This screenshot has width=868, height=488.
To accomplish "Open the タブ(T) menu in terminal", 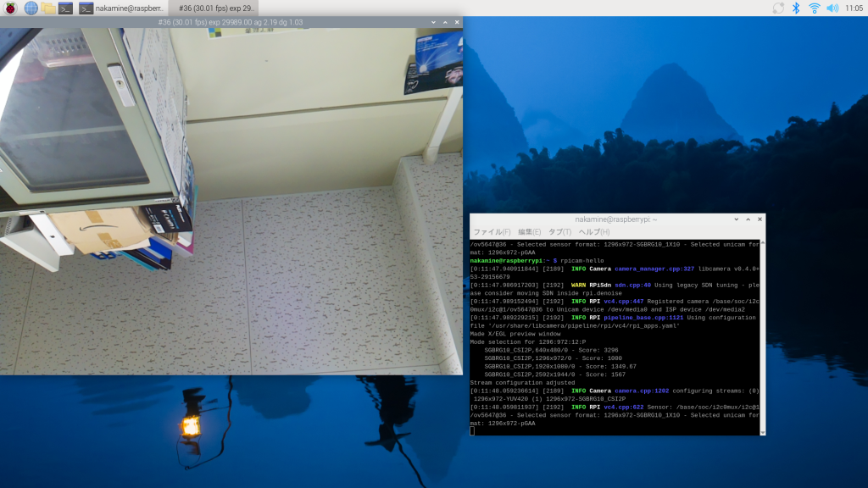I will click(x=559, y=231).
